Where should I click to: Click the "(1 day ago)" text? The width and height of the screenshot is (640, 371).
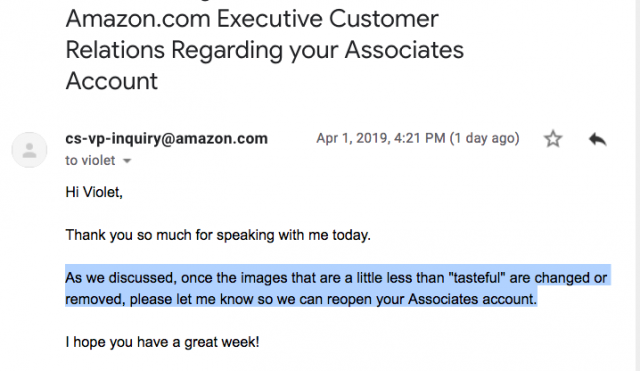[484, 138]
